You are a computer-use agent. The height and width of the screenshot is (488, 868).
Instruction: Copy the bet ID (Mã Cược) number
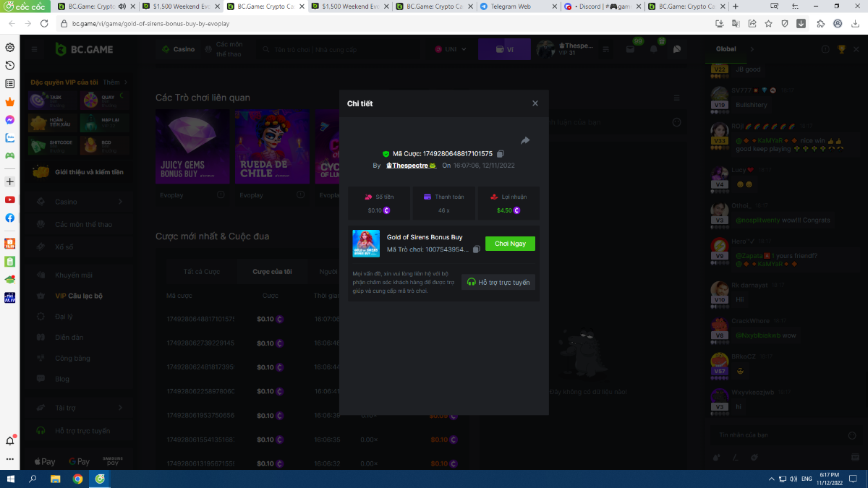tap(501, 154)
